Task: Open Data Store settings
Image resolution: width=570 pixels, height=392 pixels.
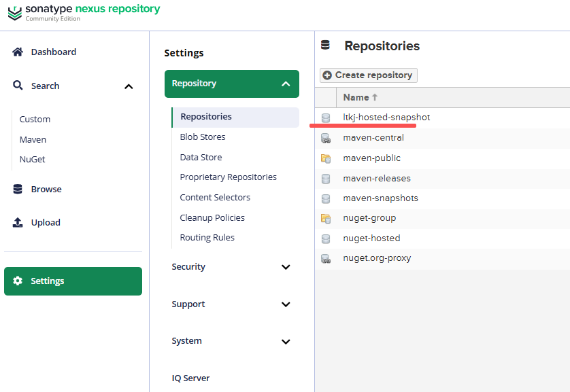Action: (x=201, y=157)
